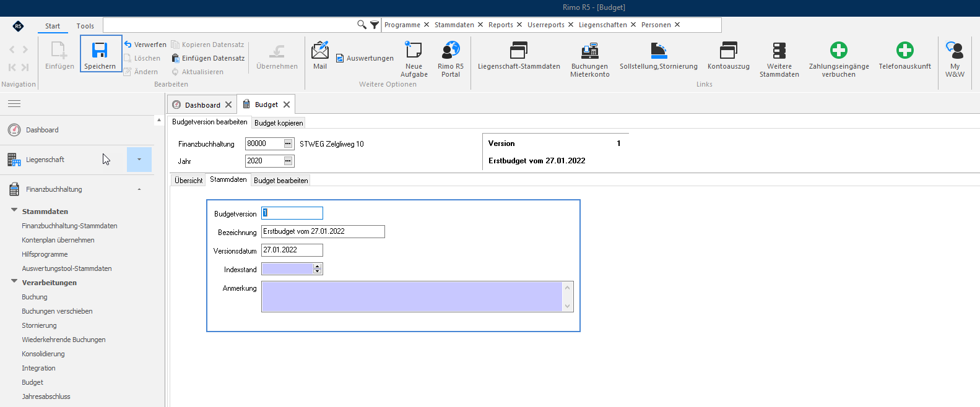Open Buchungen Mieterkonto
The image size is (980, 407).
tap(590, 59)
